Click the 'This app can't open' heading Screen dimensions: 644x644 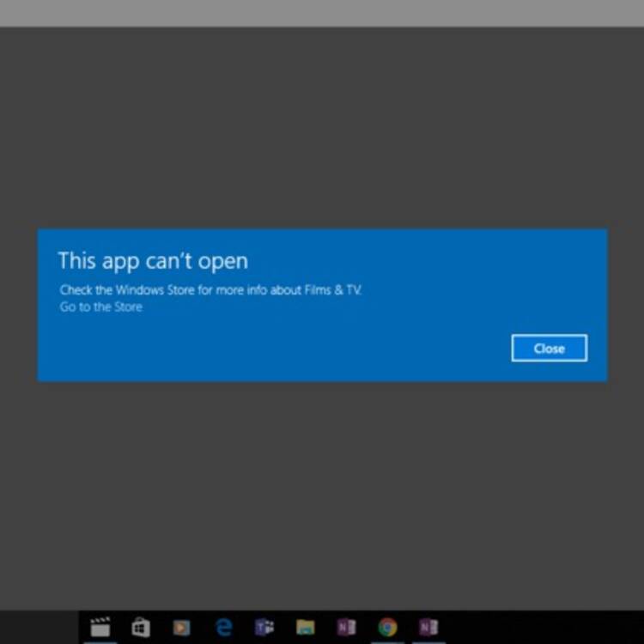tap(153, 261)
